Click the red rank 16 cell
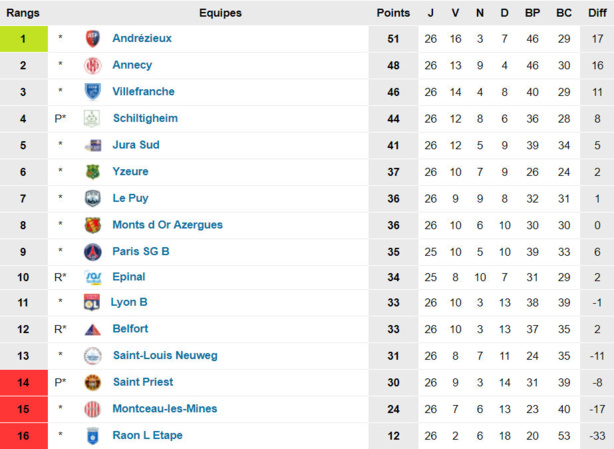 [23, 435]
